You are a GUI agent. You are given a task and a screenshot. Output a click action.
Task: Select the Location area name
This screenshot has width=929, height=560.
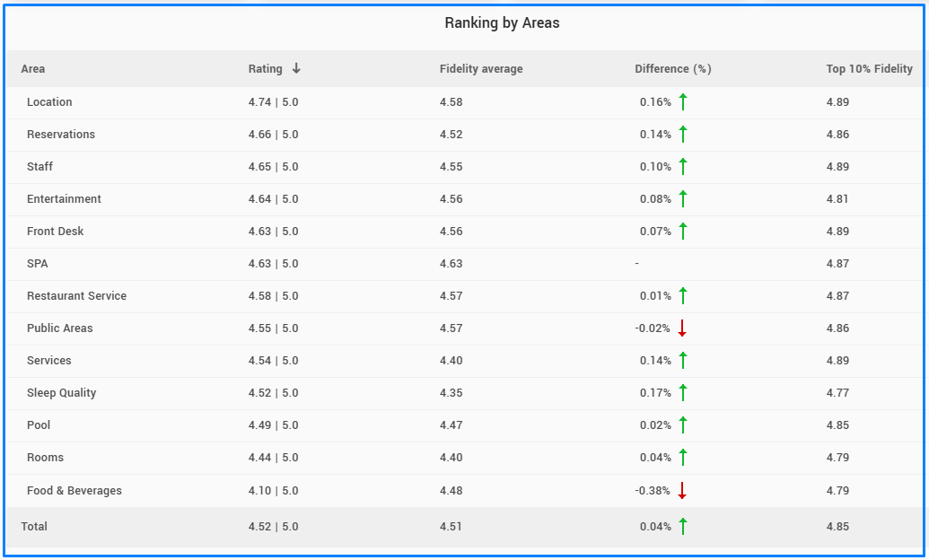click(x=49, y=102)
